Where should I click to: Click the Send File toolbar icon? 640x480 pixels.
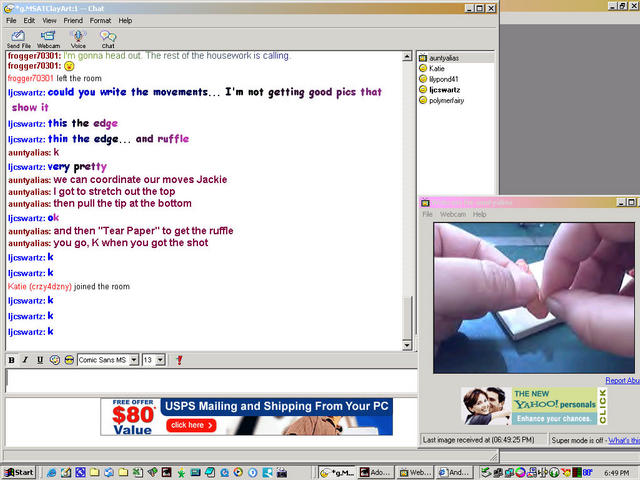click(x=18, y=39)
